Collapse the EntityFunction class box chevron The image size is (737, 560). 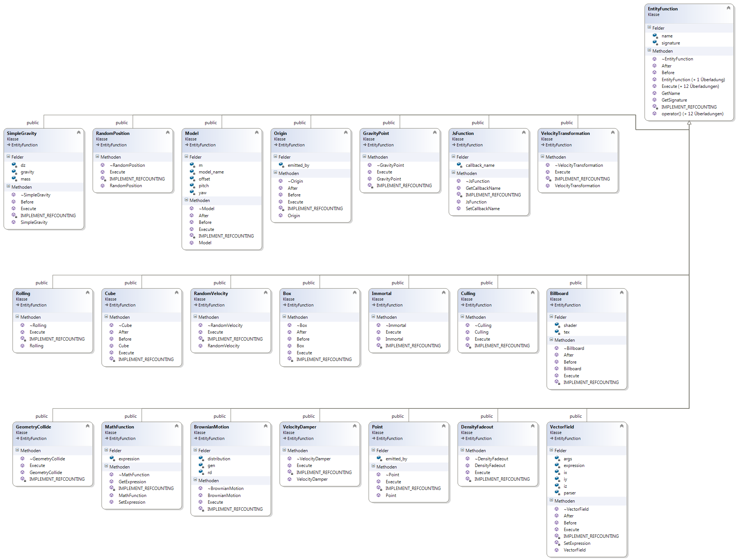pos(728,8)
